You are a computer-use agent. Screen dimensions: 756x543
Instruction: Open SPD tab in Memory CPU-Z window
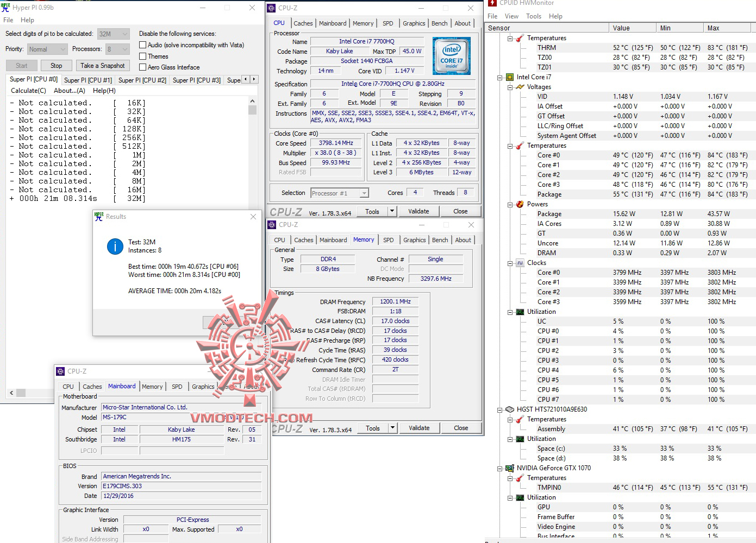389,240
